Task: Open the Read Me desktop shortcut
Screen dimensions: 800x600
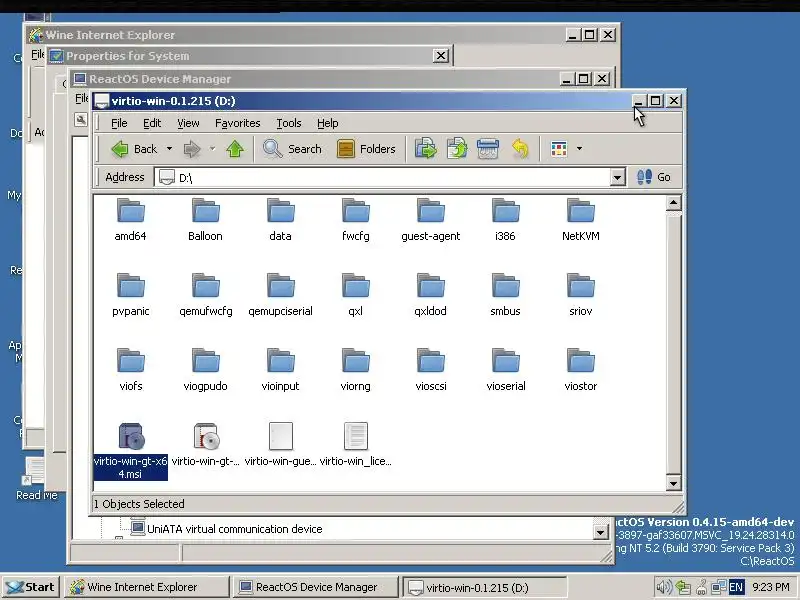Action: coord(36,479)
